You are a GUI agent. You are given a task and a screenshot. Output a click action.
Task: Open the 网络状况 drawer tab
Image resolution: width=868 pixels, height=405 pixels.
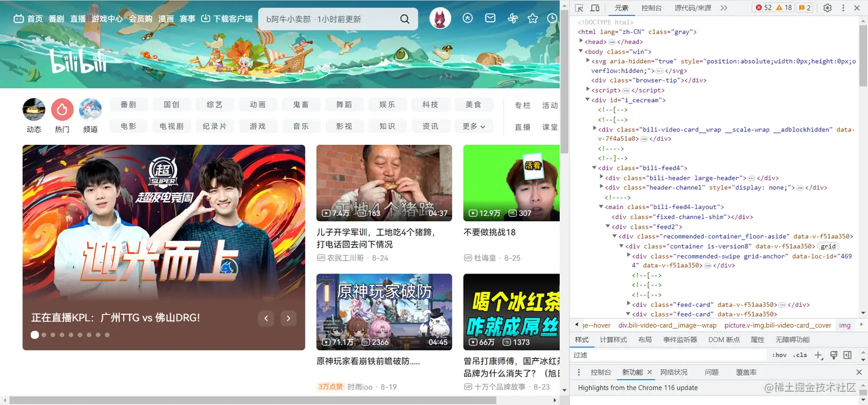coord(674,372)
